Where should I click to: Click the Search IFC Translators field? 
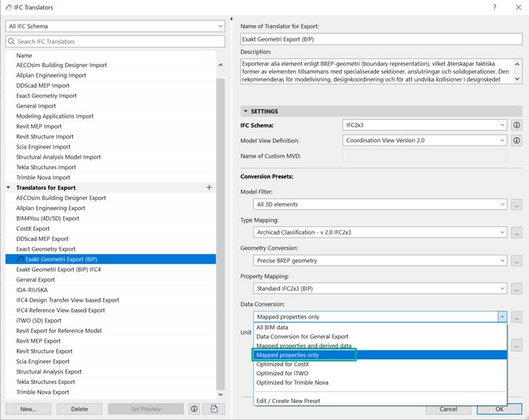[115, 42]
